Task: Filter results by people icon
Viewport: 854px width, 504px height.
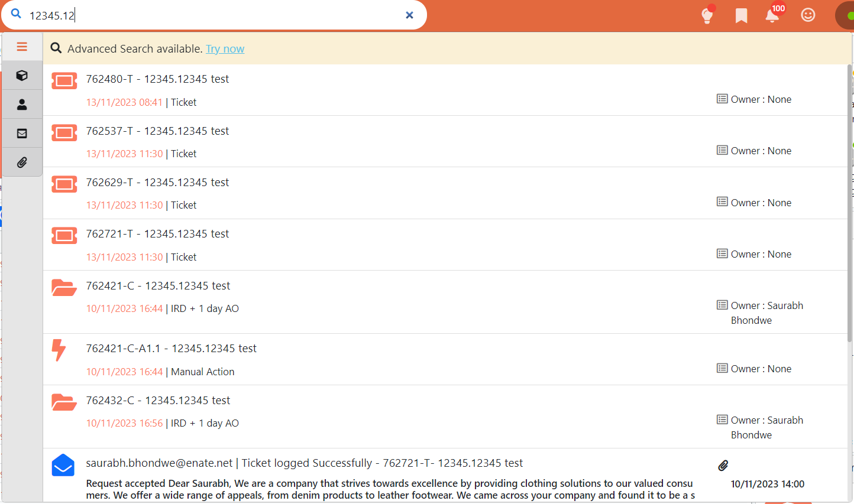Action: click(x=22, y=105)
